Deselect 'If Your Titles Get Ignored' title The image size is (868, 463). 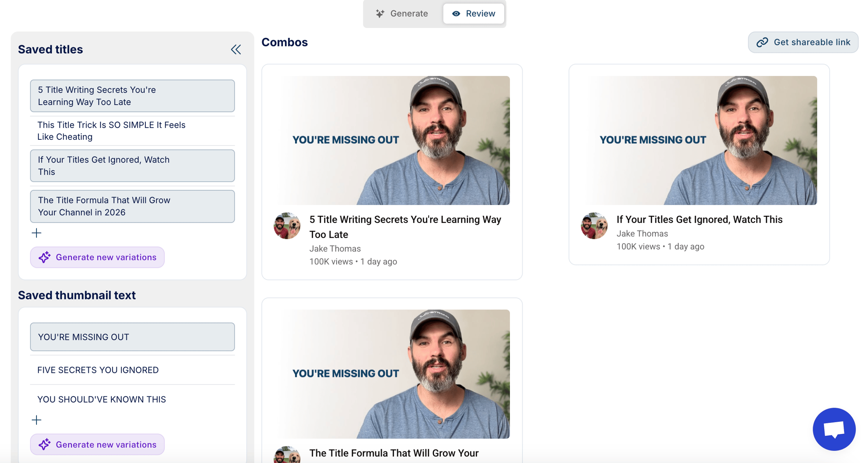(x=132, y=166)
